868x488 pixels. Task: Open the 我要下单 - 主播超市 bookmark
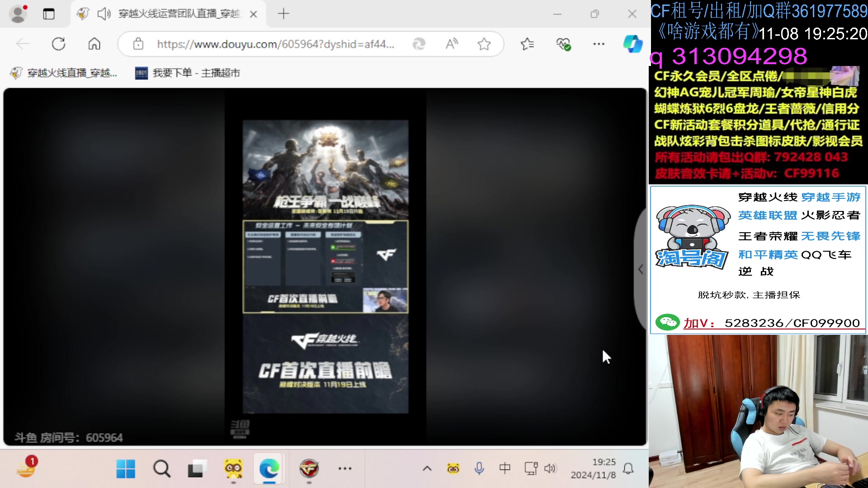click(x=188, y=73)
